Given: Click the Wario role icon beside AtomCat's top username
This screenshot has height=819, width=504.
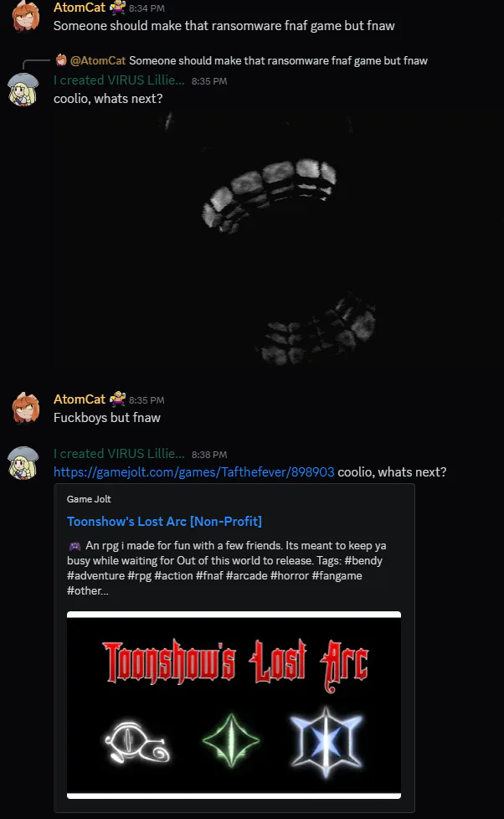Looking at the screenshot, I should click(117, 8).
